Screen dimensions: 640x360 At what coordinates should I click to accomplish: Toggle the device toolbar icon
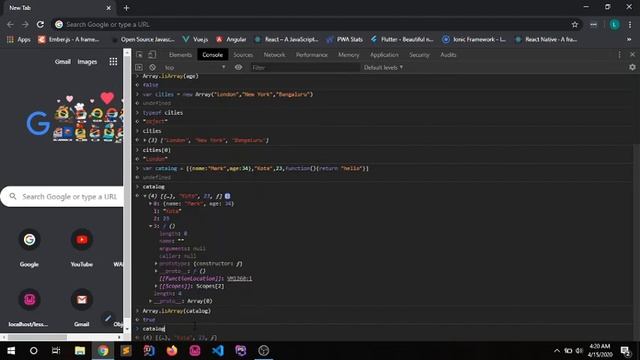coord(152,55)
